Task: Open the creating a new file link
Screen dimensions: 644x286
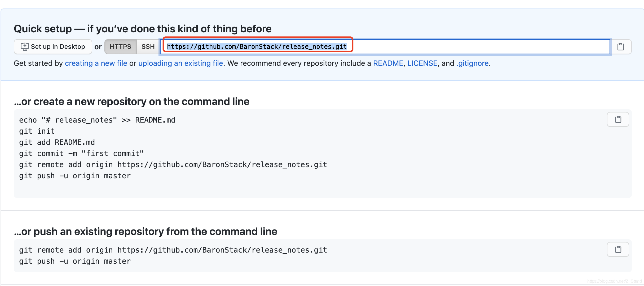Action: tap(96, 63)
